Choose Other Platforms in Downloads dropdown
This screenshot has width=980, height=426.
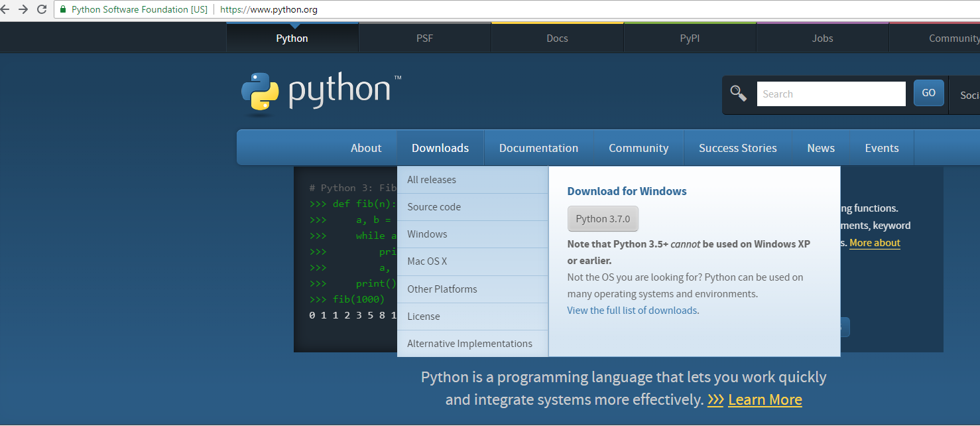coord(473,289)
